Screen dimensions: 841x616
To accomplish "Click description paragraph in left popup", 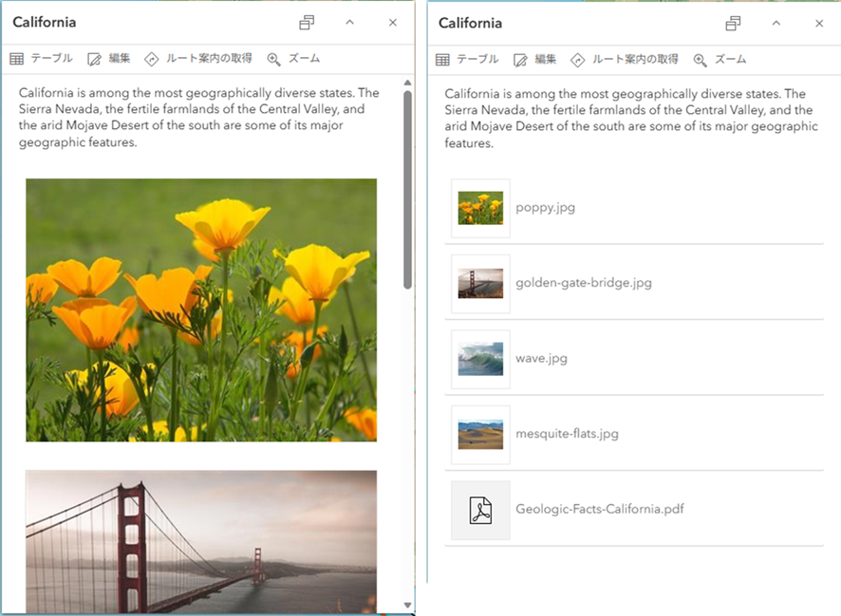I will click(199, 118).
